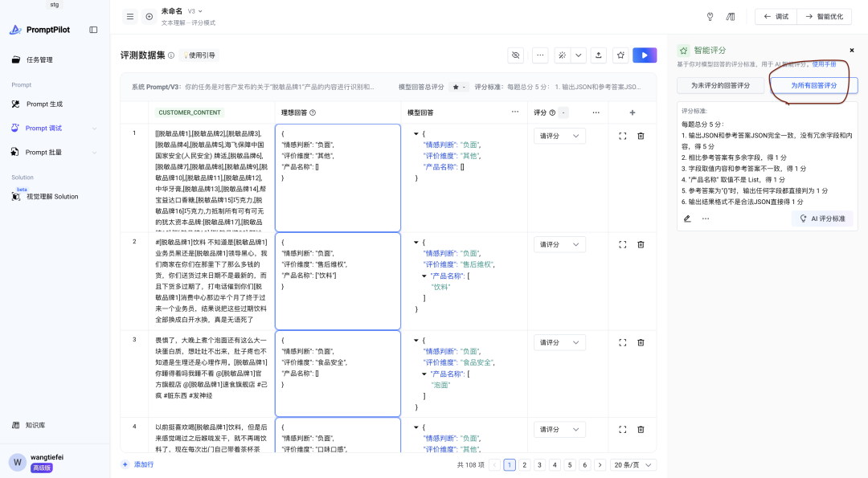
Task: Expand row 3 to fullscreen
Action: [x=623, y=342]
